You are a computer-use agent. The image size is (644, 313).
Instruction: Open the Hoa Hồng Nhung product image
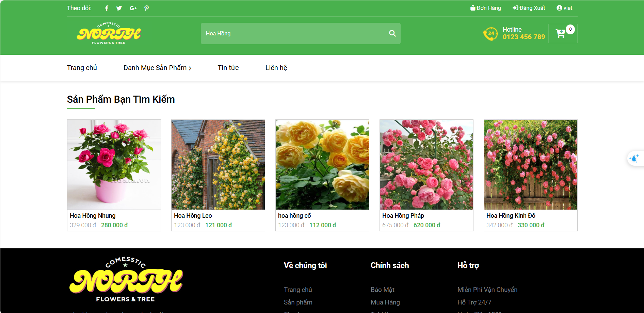tap(114, 165)
